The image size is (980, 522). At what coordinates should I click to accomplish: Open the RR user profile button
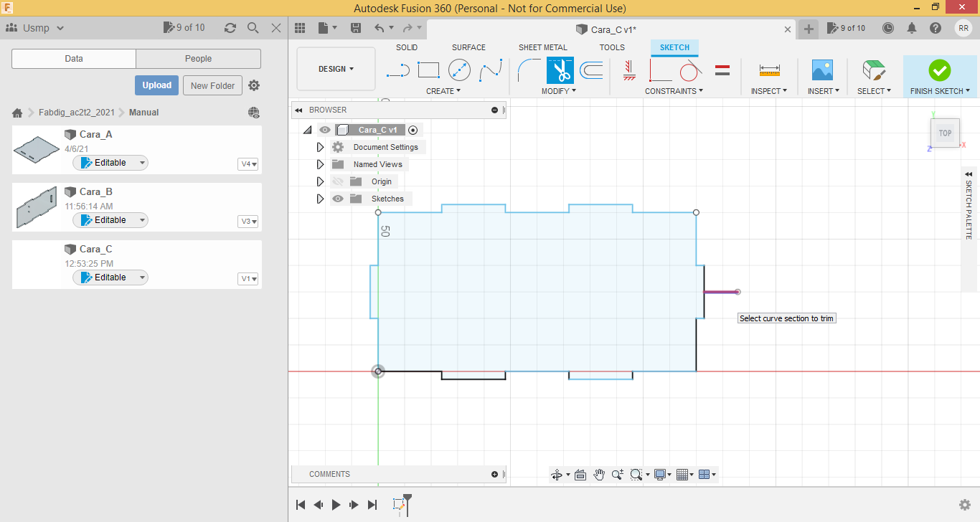[963, 28]
